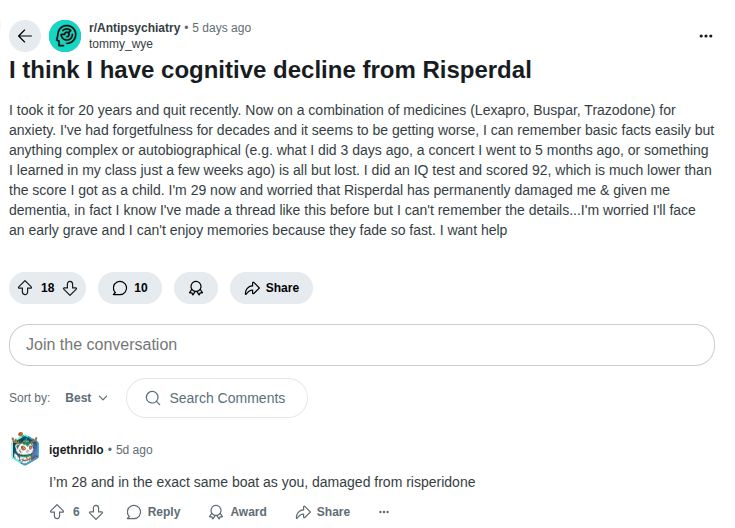Open the r/Antipsychiatry community avatar
The width and height of the screenshot is (735, 528).
[65, 36]
